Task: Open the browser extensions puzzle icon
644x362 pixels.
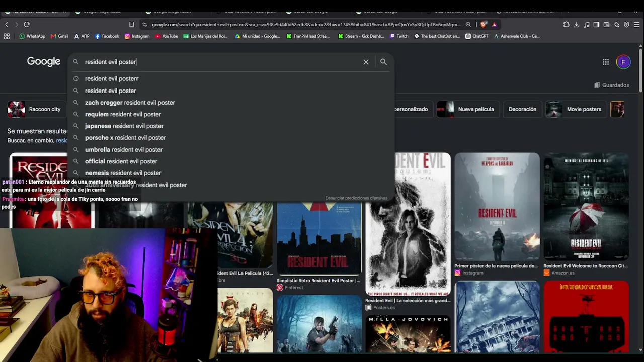Action: tap(566, 24)
